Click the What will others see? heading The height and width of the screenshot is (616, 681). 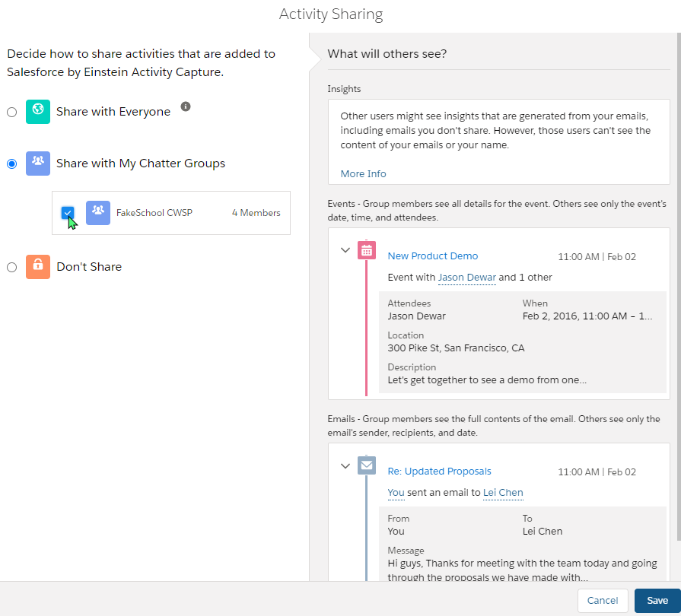point(387,54)
